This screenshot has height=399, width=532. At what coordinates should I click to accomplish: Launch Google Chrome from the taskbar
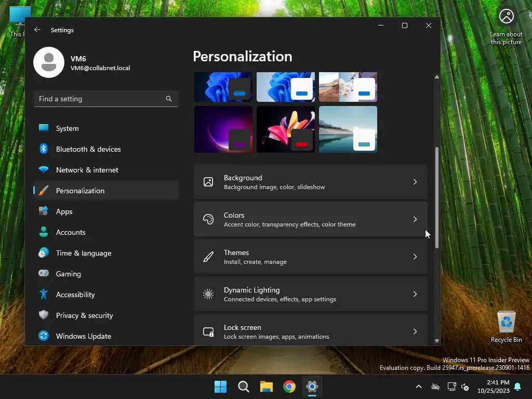point(289,387)
